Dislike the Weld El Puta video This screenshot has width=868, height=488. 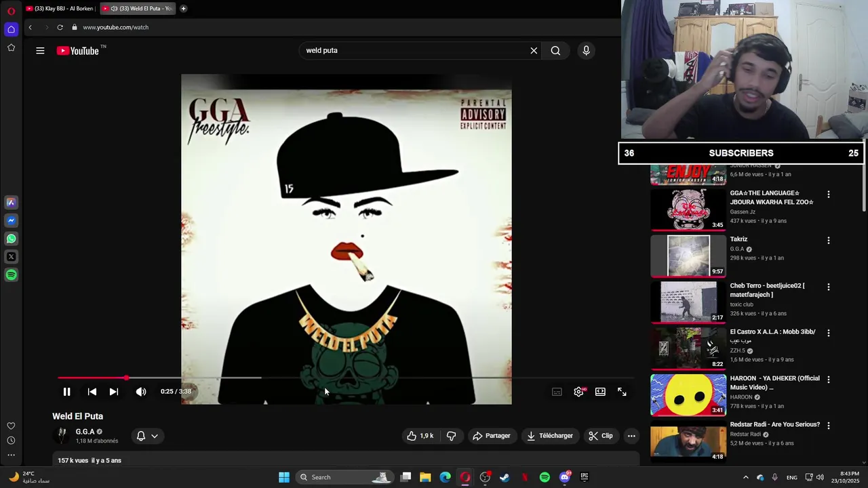[451, 436]
